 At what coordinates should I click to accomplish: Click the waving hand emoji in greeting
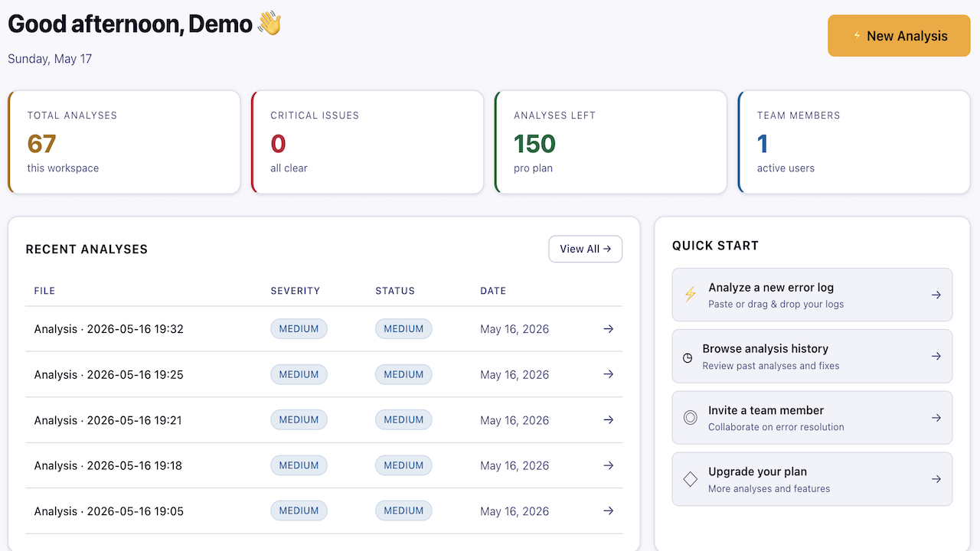[269, 23]
